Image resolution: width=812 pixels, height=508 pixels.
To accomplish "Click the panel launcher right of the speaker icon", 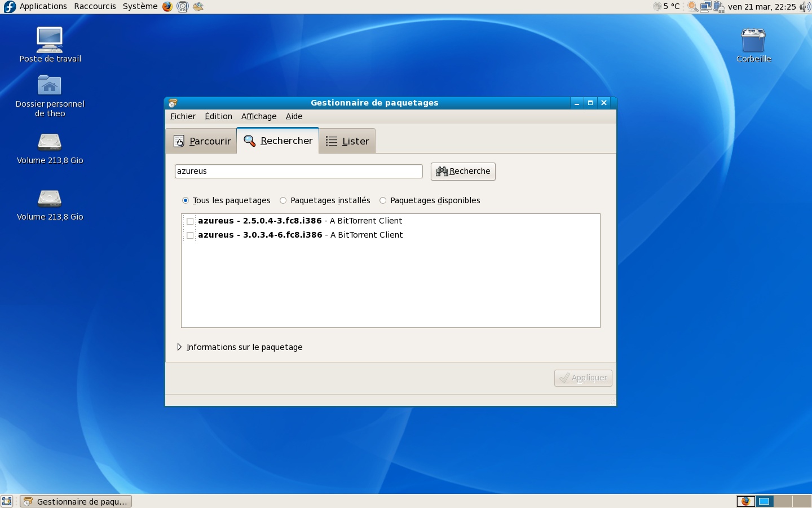I will (x=198, y=7).
